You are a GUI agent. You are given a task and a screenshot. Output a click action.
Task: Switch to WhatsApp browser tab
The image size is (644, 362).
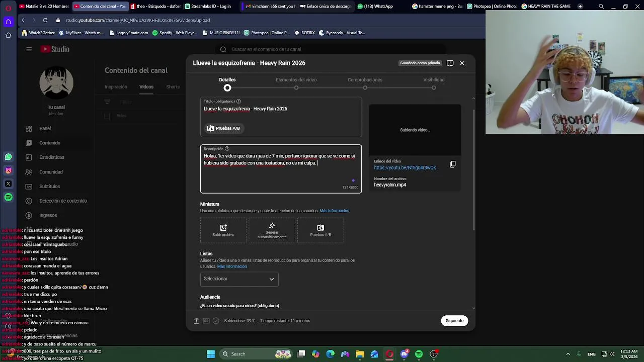coord(375,7)
